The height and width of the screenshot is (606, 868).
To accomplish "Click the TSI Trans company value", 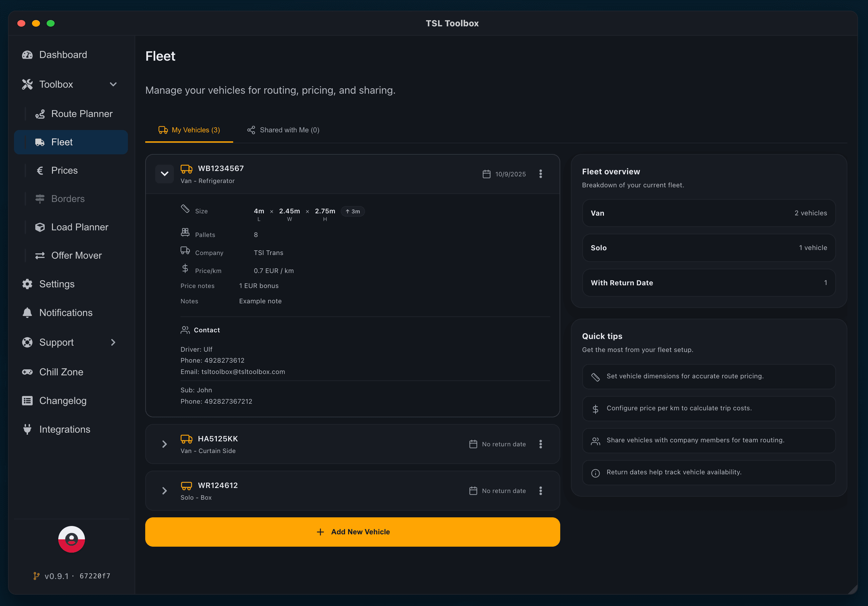I will tap(268, 253).
